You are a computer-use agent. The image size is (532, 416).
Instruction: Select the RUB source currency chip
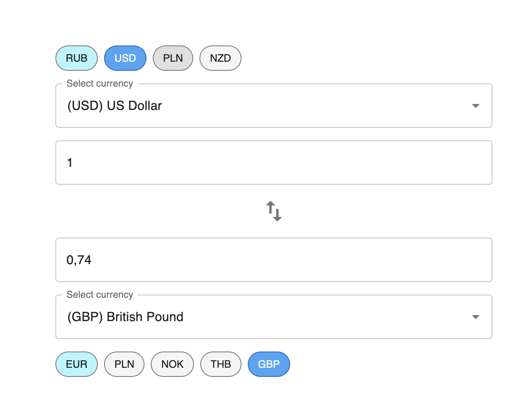coord(76,58)
